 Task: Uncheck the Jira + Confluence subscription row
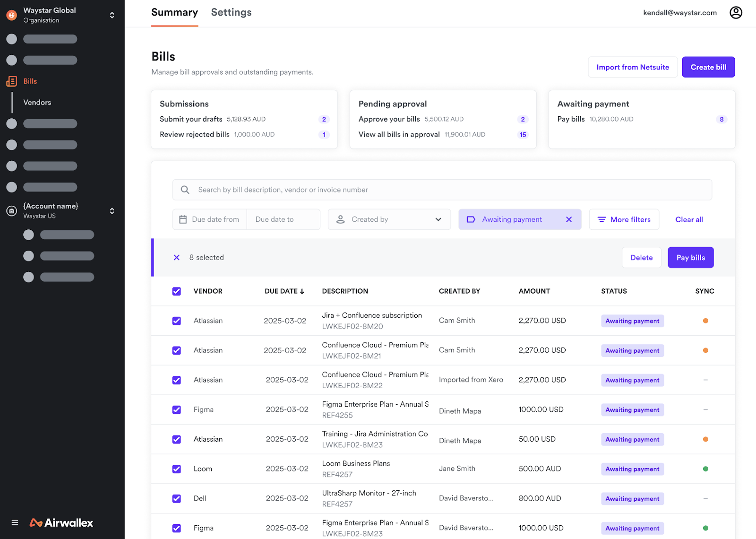tap(177, 321)
